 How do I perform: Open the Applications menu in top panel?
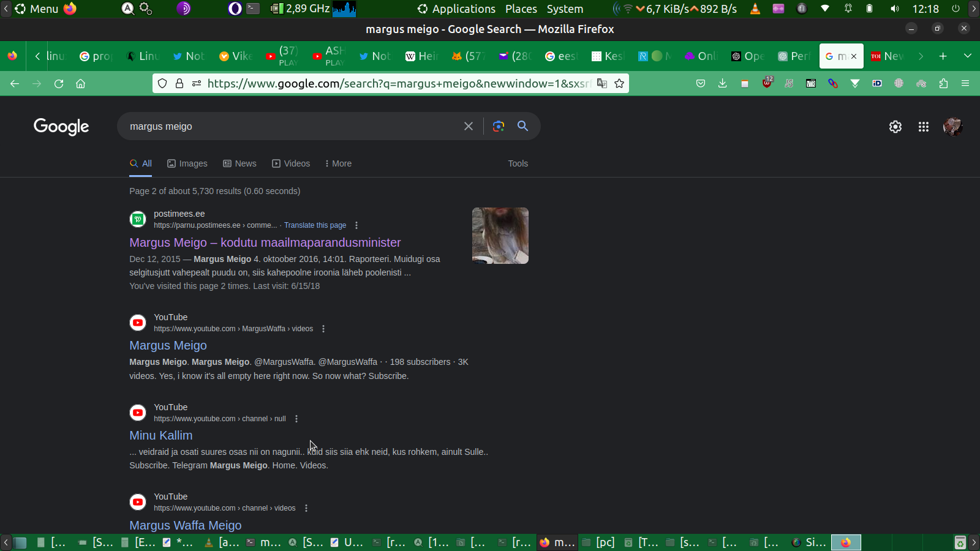[x=456, y=9]
